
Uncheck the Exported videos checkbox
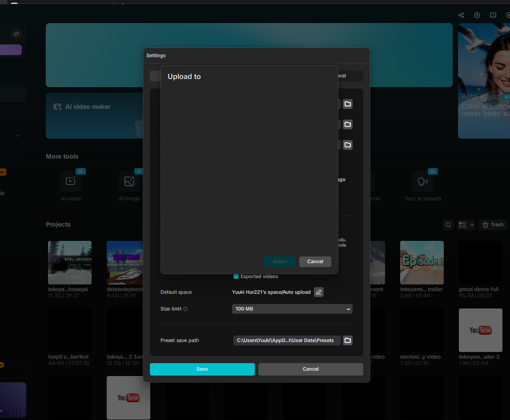point(236,276)
